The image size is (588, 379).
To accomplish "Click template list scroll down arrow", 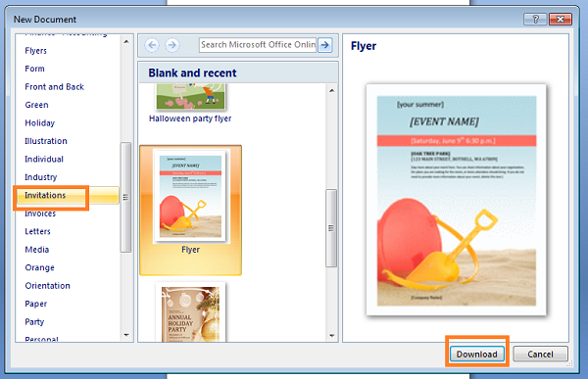I will (332, 336).
